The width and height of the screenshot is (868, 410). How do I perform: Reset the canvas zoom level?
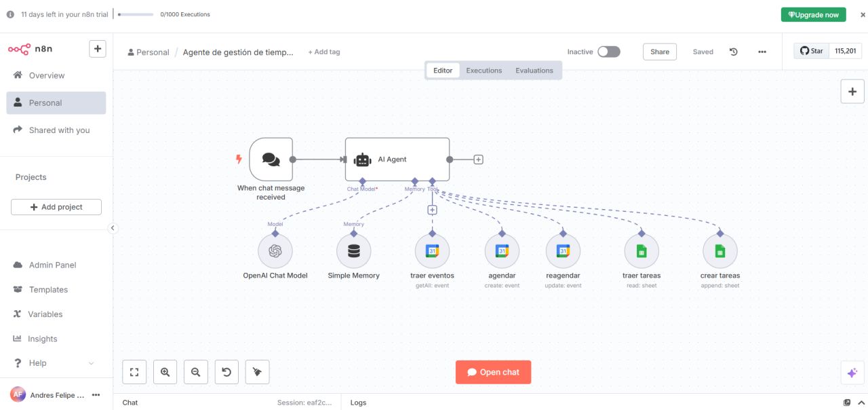click(226, 372)
